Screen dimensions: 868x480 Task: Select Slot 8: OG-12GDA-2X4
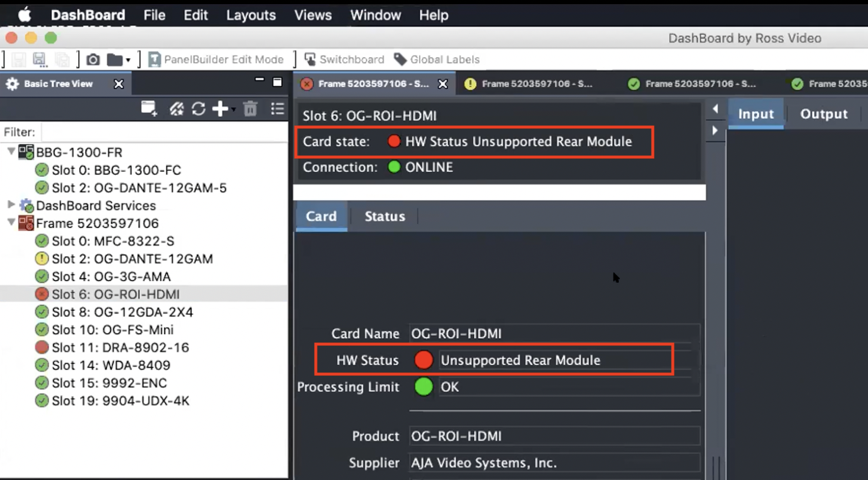(122, 312)
